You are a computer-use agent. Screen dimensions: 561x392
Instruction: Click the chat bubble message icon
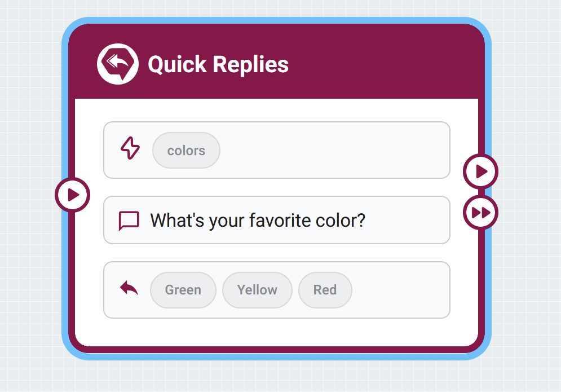click(129, 221)
